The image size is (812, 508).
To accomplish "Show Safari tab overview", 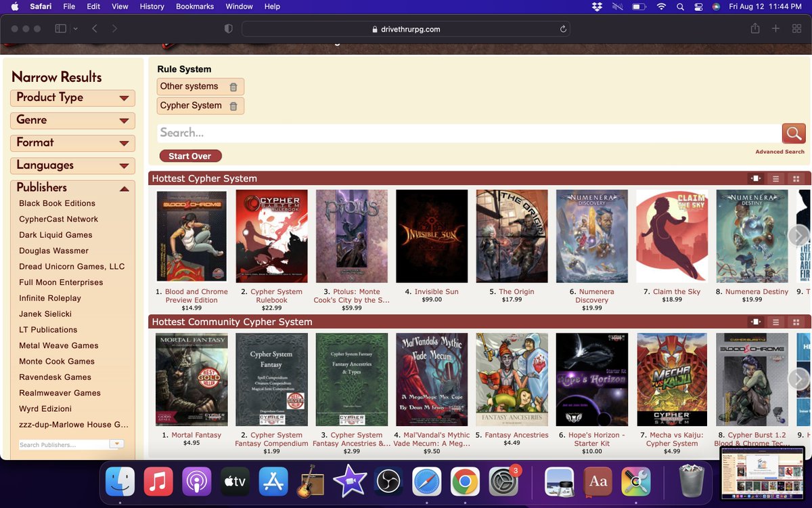I will tap(796, 28).
